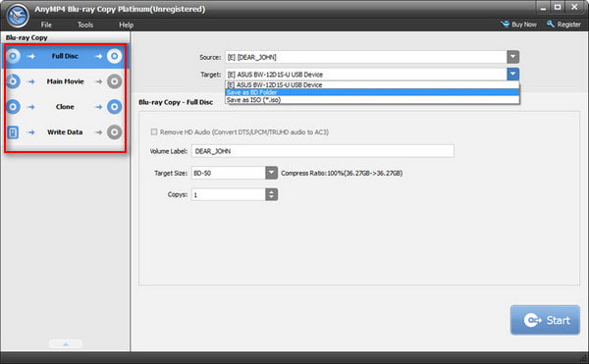Click the resize grip in the bottom corner
Screen dimensions: 589x364
(x=583, y=358)
